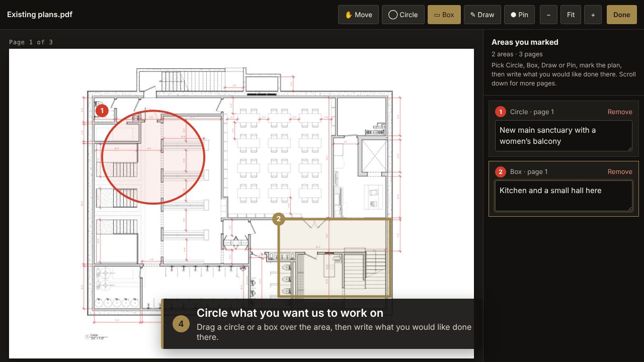Edit the 'Kitchen and a small hall' note
644x362 pixels.
(563, 196)
